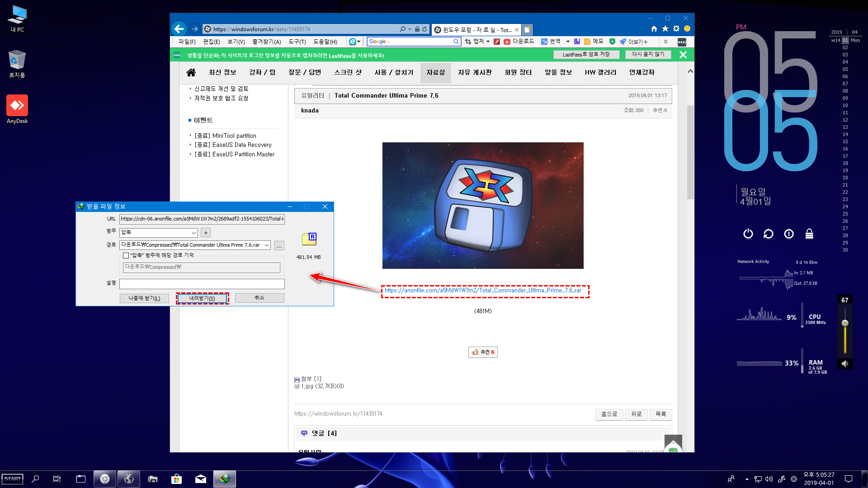Click the home icon in forum navigation

(x=191, y=72)
